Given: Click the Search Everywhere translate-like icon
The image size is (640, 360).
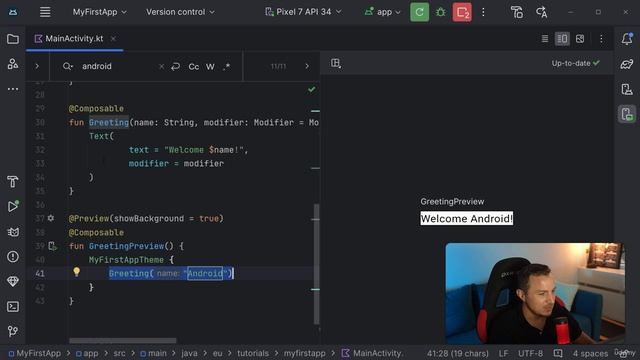Looking at the screenshot, I should [541, 12].
